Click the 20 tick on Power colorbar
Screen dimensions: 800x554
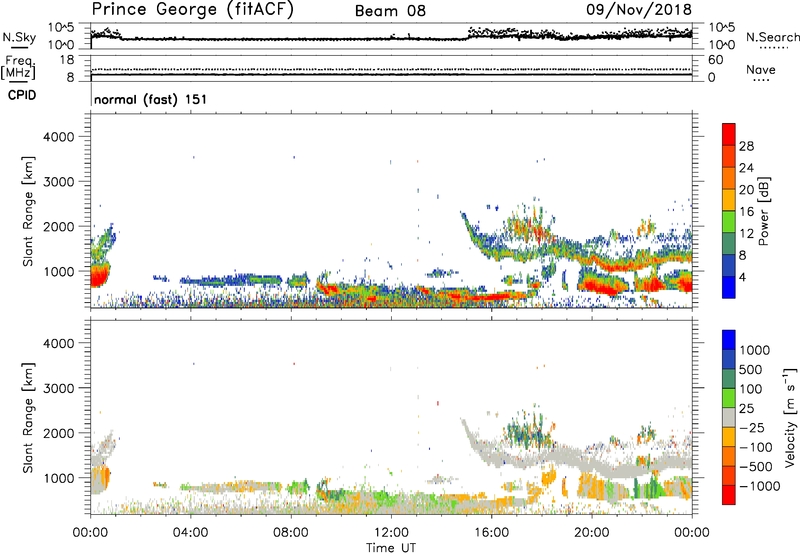[746, 190]
